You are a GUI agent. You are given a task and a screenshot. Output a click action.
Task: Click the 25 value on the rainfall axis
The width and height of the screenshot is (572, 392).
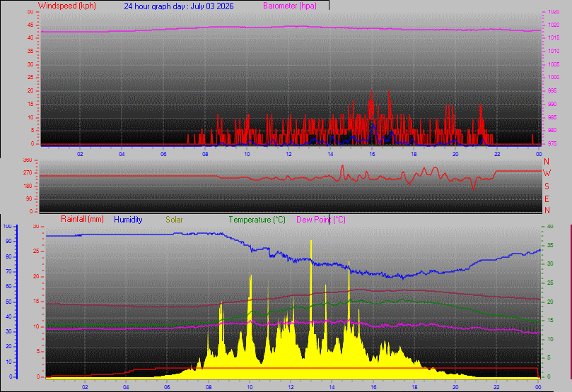click(x=36, y=251)
